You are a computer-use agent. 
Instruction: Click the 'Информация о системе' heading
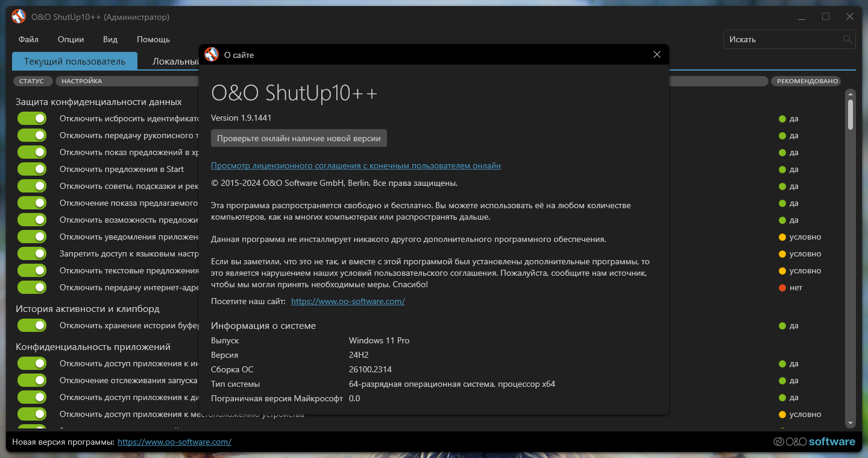(263, 326)
